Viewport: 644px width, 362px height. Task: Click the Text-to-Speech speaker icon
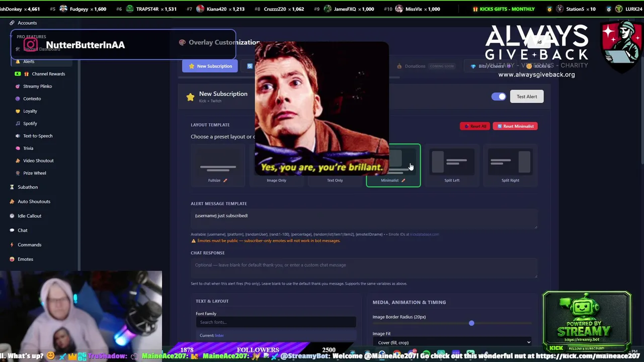click(18, 136)
